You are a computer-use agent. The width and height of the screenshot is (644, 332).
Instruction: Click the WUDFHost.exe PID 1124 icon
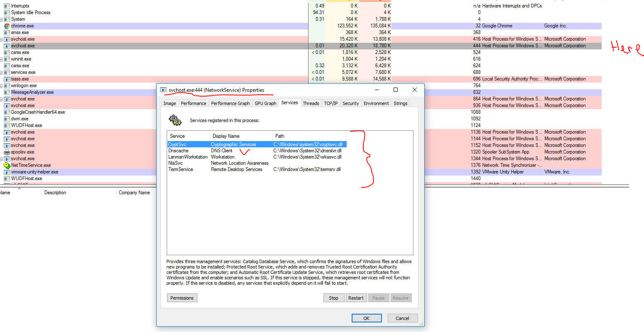point(7,125)
